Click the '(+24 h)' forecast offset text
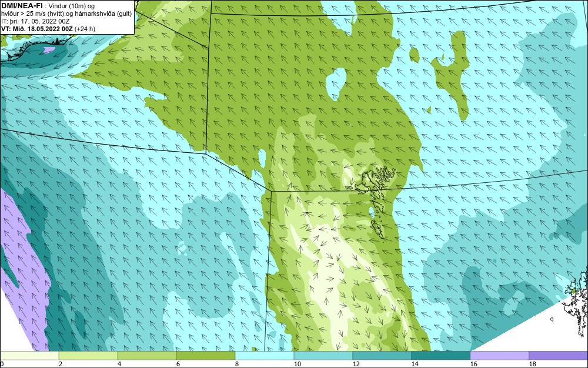Viewport: 588px width, 368px height. [85, 29]
